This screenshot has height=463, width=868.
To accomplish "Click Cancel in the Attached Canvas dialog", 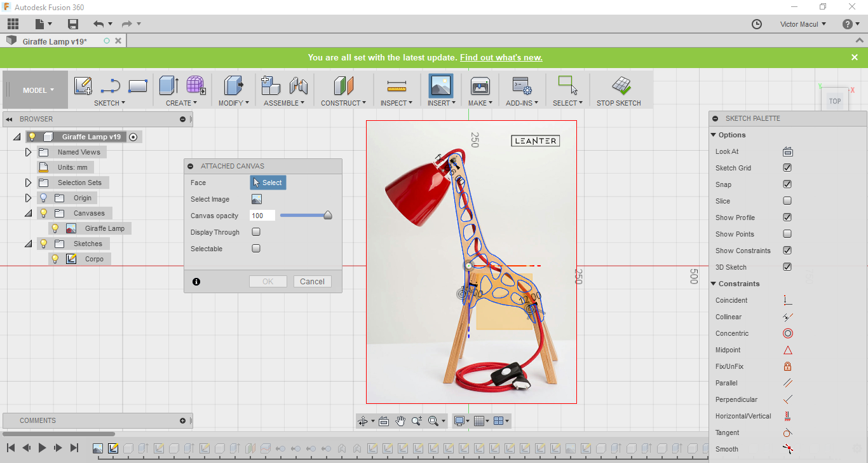I will (x=312, y=282).
